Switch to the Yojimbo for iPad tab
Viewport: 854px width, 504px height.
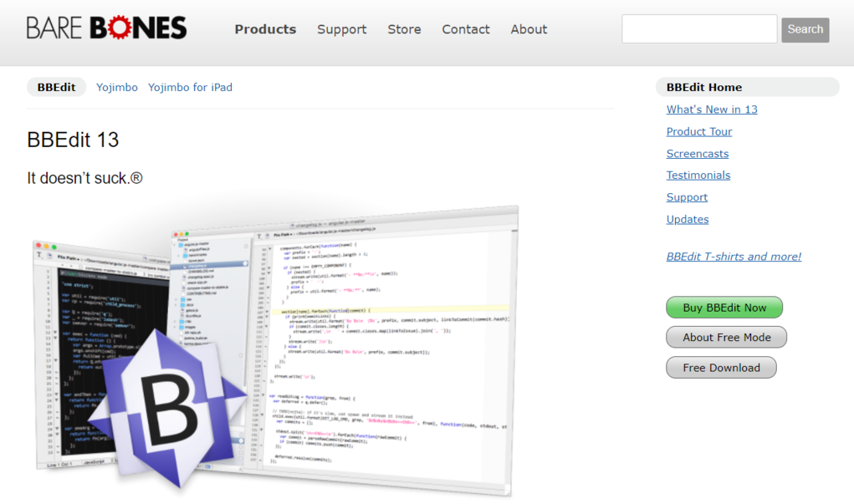tap(190, 87)
